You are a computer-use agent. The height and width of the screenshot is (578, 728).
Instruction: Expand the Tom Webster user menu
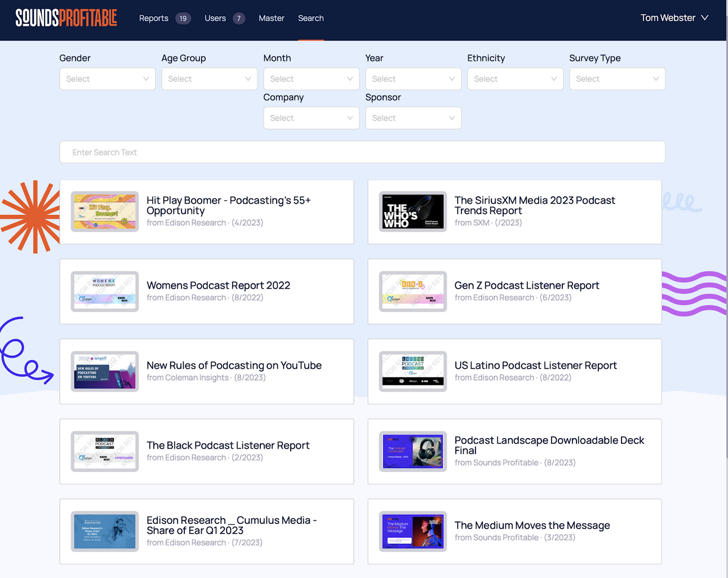674,18
